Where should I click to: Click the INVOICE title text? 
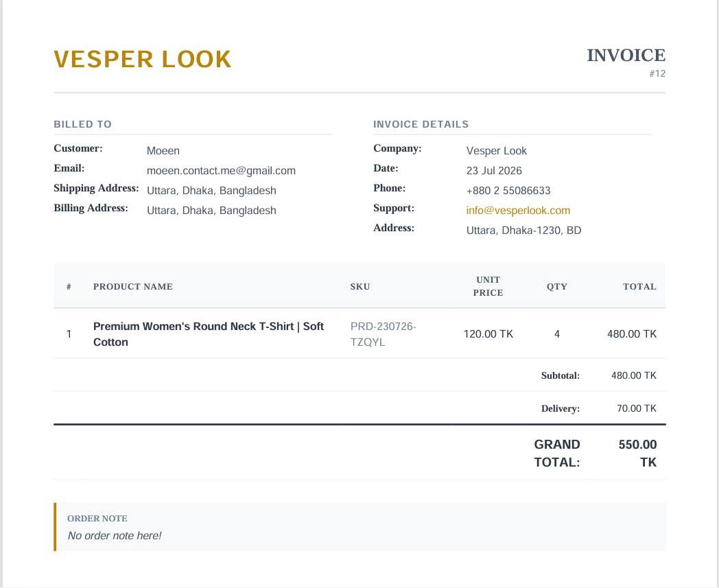tap(626, 56)
